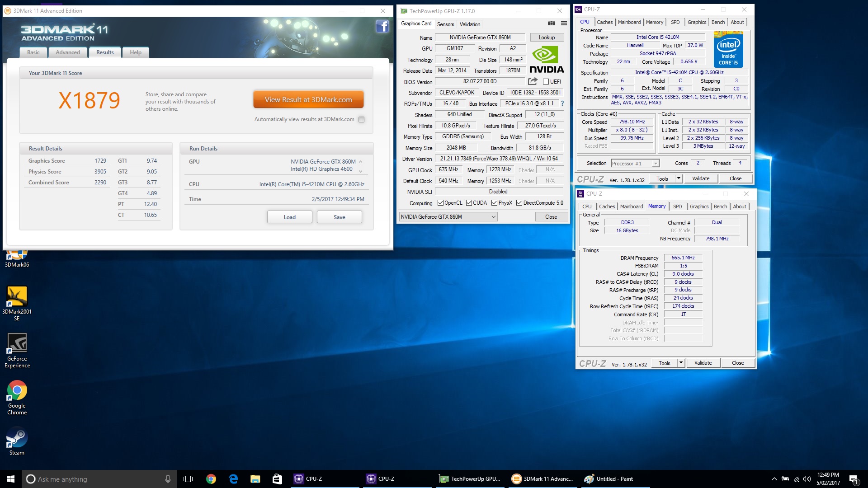Screen dimensions: 868x488
Task: Open the Validation tab in GPU-Z
Action: click(x=470, y=24)
